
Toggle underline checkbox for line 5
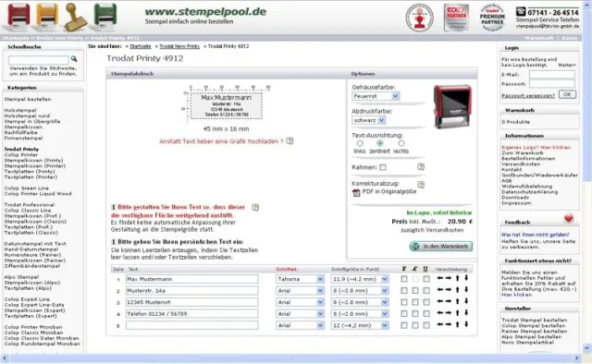click(426, 325)
